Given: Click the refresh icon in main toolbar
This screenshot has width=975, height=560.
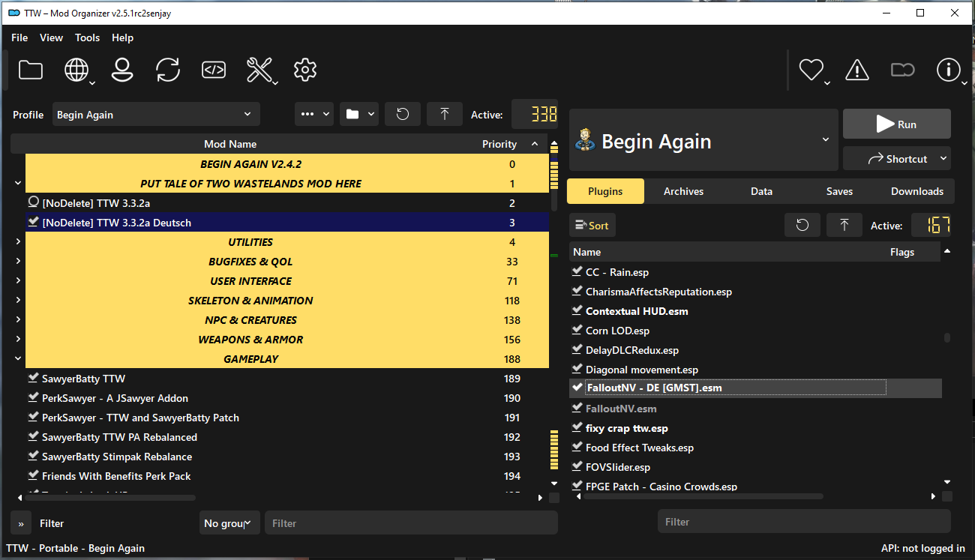Looking at the screenshot, I should (168, 70).
